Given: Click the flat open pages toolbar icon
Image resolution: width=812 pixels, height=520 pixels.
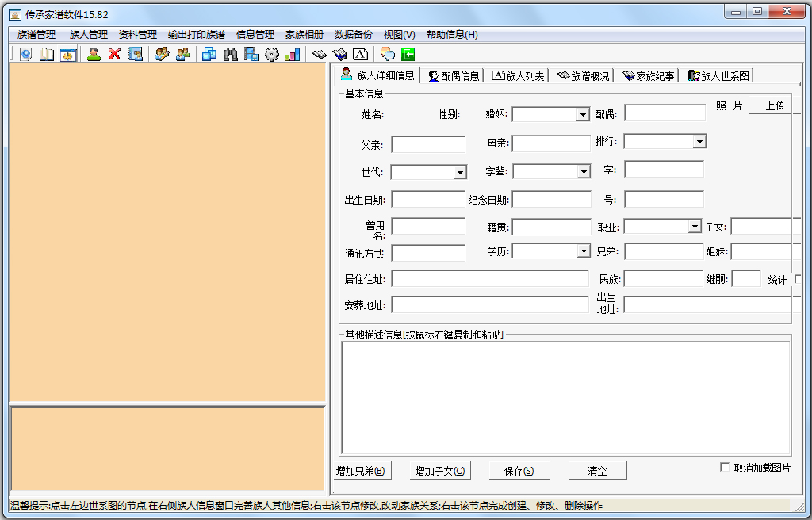Looking at the screenshot, I should point(319,54).
